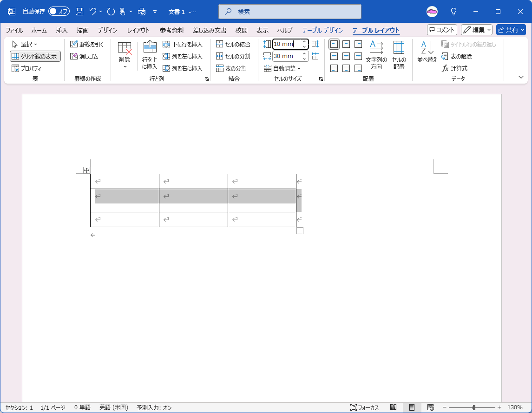The image size is (532, 413).
Task: Click the Save icon in title bar
Action: 79,12
